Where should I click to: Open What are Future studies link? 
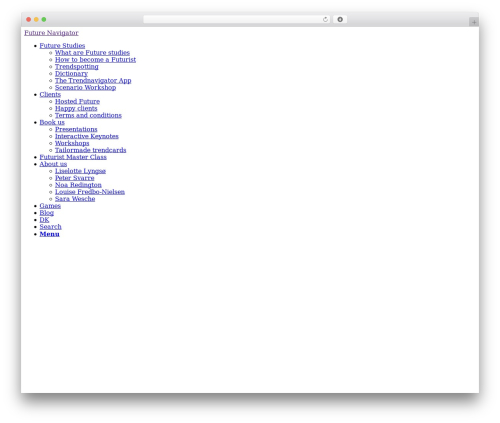(x=92, y=52)
